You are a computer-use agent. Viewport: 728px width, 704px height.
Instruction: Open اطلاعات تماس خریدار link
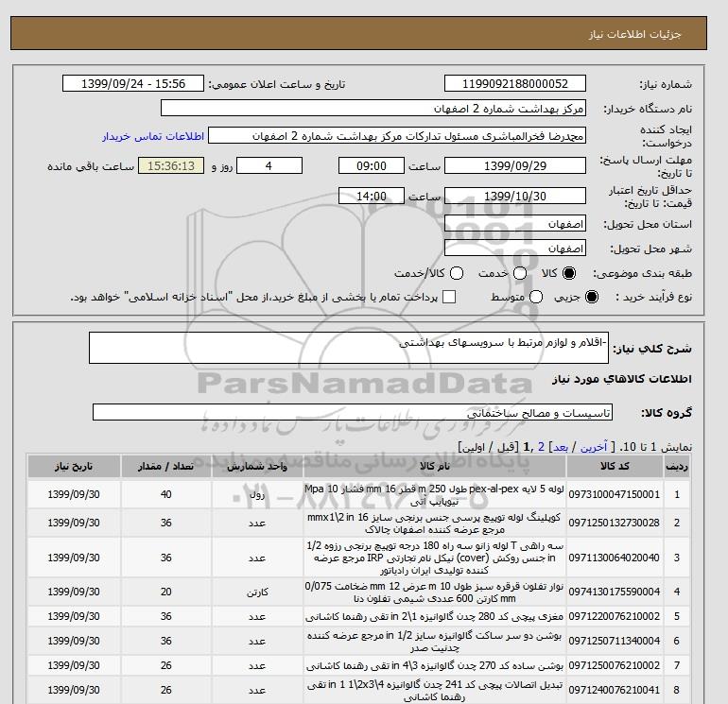click(153, 136)
